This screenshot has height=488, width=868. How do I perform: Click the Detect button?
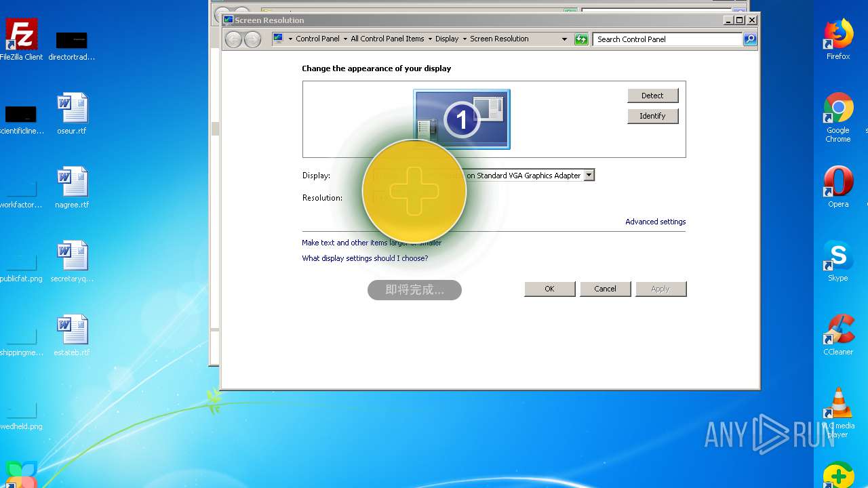(x=652, y=96)
